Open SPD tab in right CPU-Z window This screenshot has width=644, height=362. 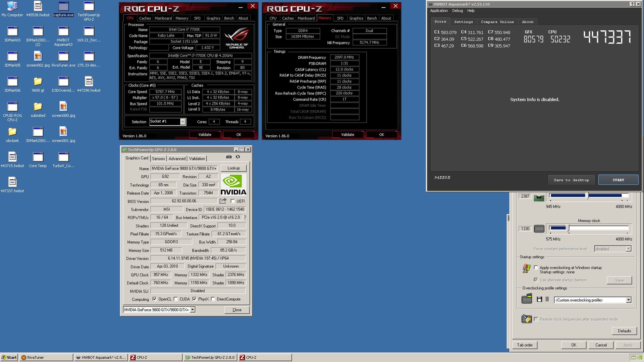340,18
